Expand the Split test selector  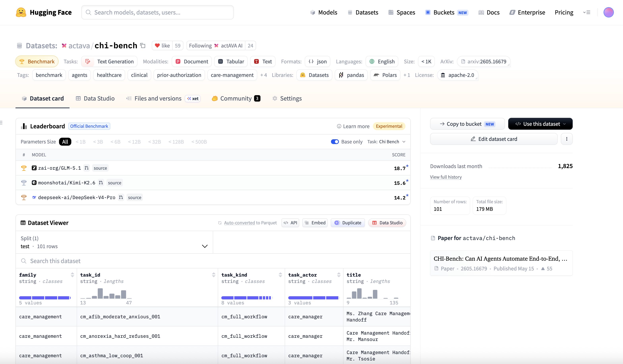tap(114, 242)
